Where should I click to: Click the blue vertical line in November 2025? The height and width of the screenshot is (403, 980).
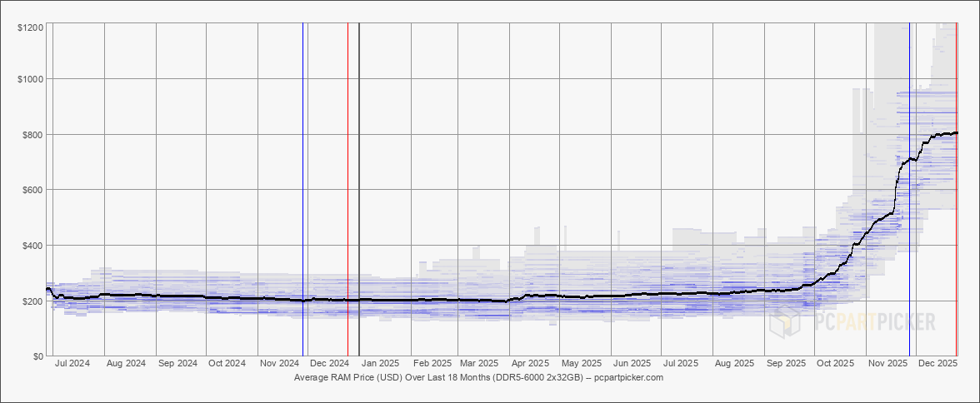click(x=909, y=189)
